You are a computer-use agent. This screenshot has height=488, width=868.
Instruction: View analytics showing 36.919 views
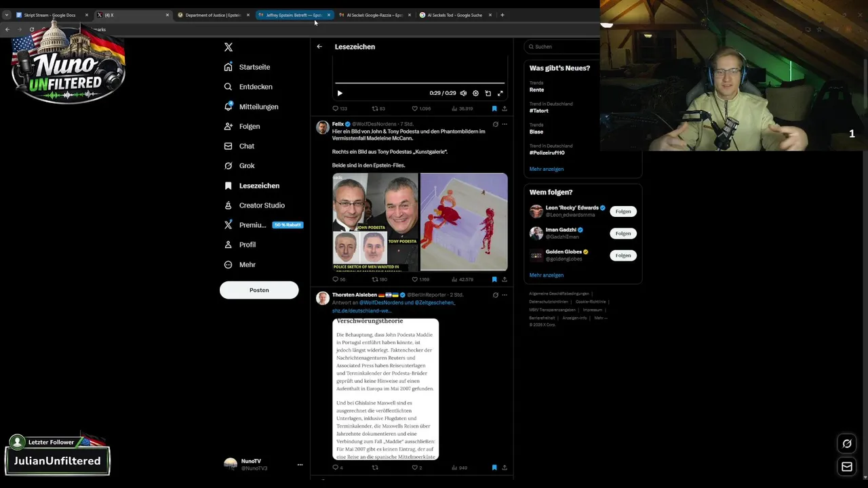[462, 108]
